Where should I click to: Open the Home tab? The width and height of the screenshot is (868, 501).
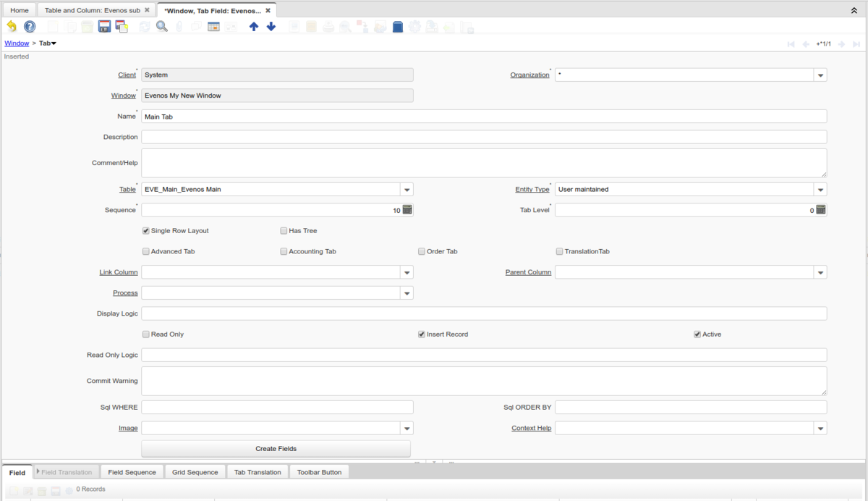[x=20, y=10]
